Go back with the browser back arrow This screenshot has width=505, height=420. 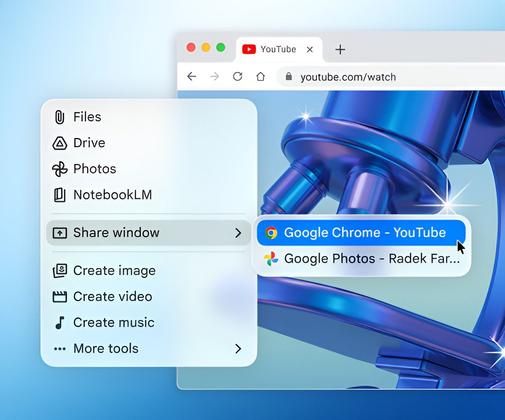tap(192, 76)
